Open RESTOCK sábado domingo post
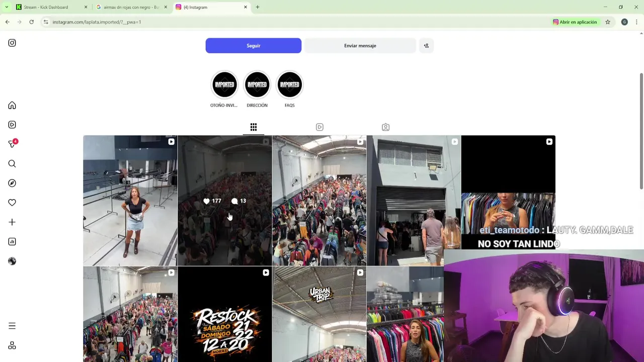The image size is (644, 362). 224,314
